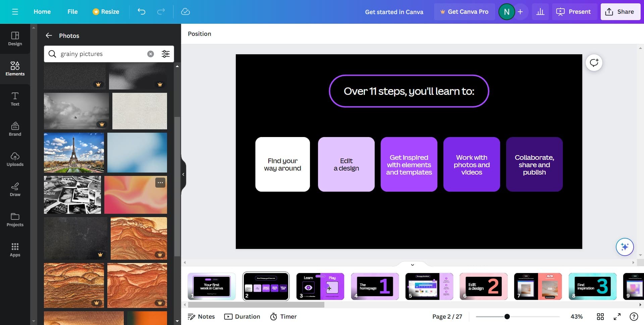Click the Undo arrow icon
The image size is (644, 325).
tap(142, 12)
